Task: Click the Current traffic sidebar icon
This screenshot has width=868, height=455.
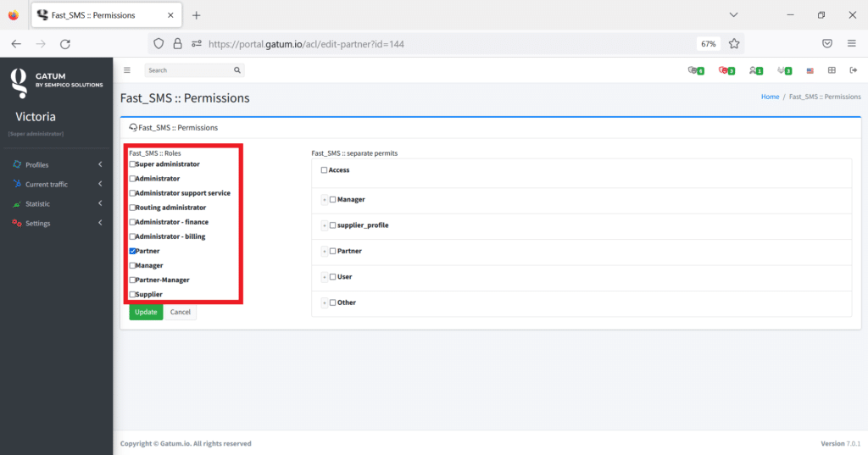Action: pos(17,184)
